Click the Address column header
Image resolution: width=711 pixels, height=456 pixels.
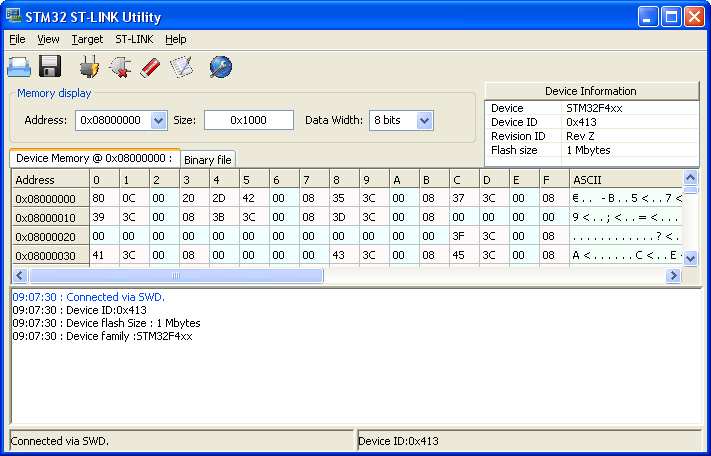(50, 180)
